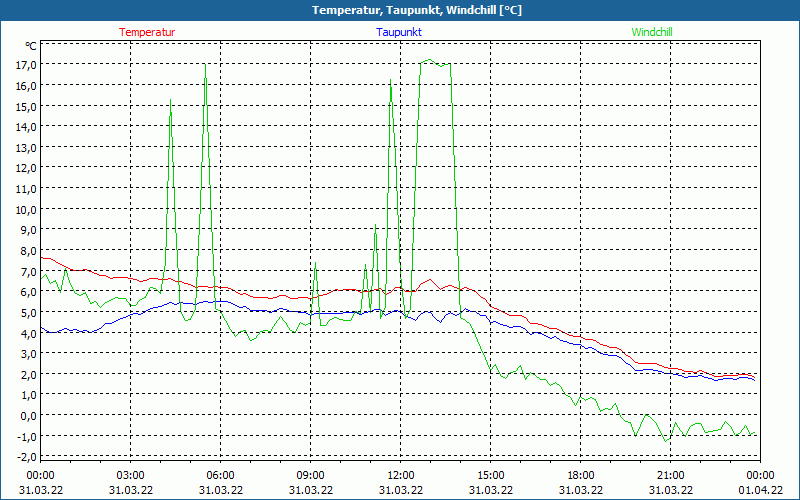This screenshot has width=800, height=500.
Task: Click the 21:00 time label on the x-axis
Action: pyautogui.click(x=670, y=476)
